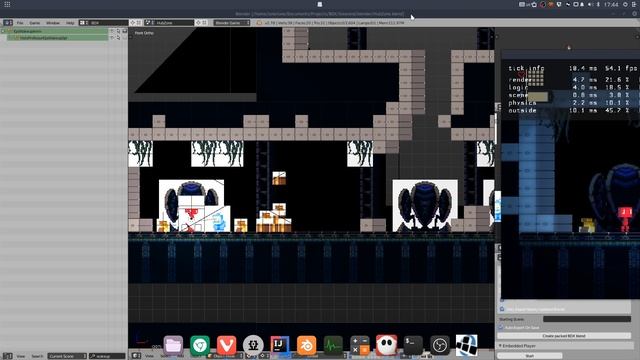Image resolution: width=640 pixels, height=360 pixels.
Task: Switch to Blender via dock icon
Action: pos(307,345)
